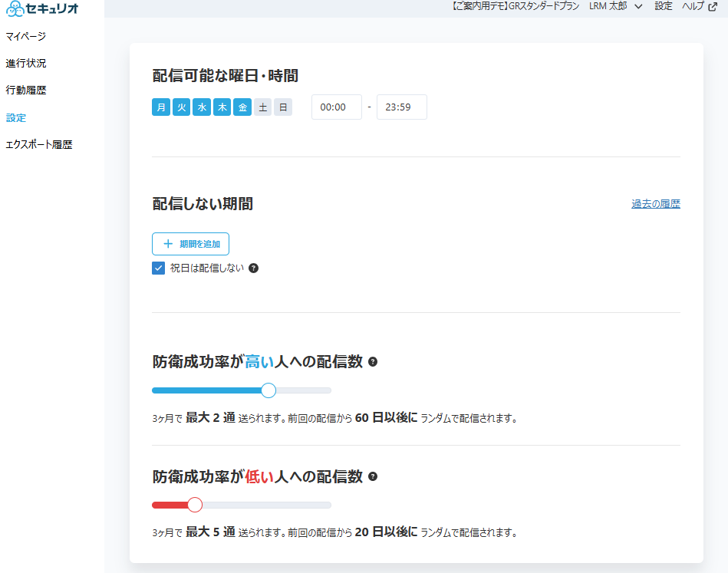Click plus icon in 期間を追加 button
Screen dimensions: 728x573
click(168, 244)
